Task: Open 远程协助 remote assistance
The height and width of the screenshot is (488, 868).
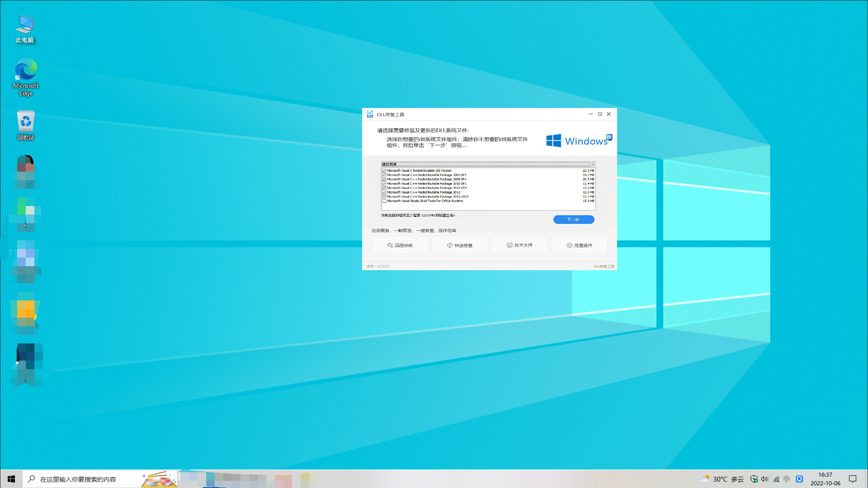Action: (400, 245)
